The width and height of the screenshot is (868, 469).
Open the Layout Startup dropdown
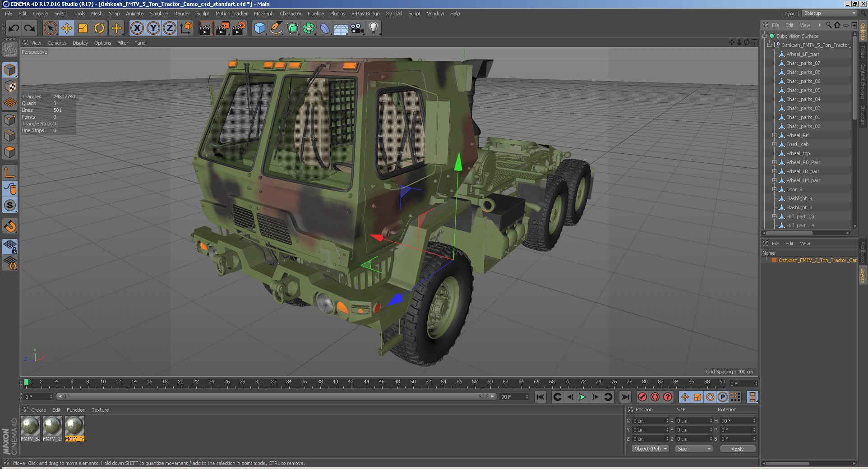[829, 14]
